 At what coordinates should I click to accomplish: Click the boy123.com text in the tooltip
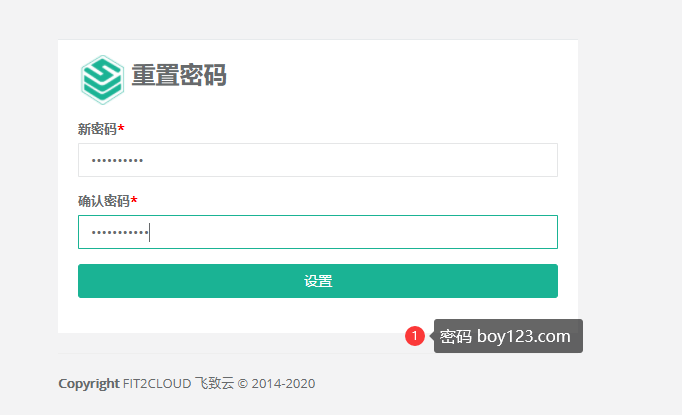point(523,336)
